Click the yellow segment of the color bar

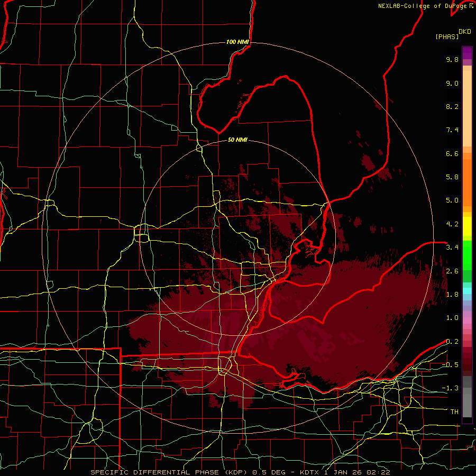pos(467,226)
